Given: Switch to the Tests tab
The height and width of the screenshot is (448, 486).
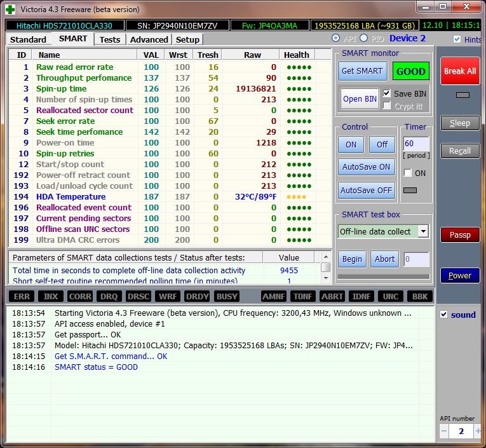Looking at the screenshot, I should pyautogui.click(x=110, y=39).
